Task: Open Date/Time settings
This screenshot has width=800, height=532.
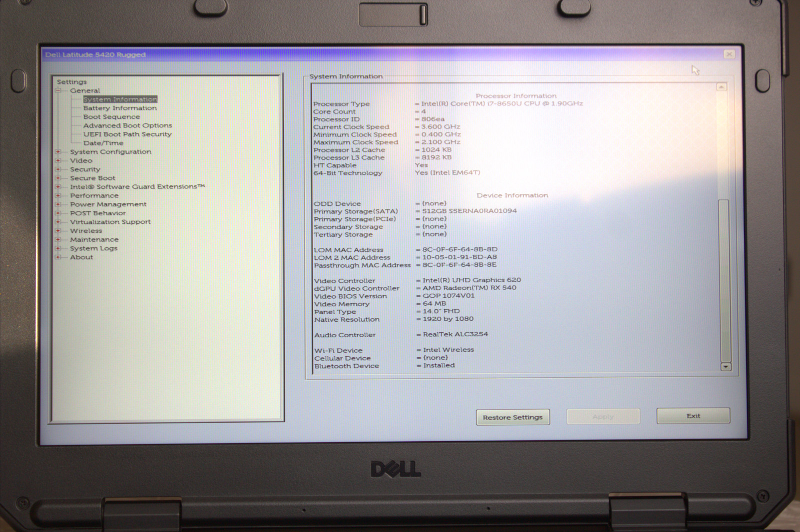Action: point(103,143)
